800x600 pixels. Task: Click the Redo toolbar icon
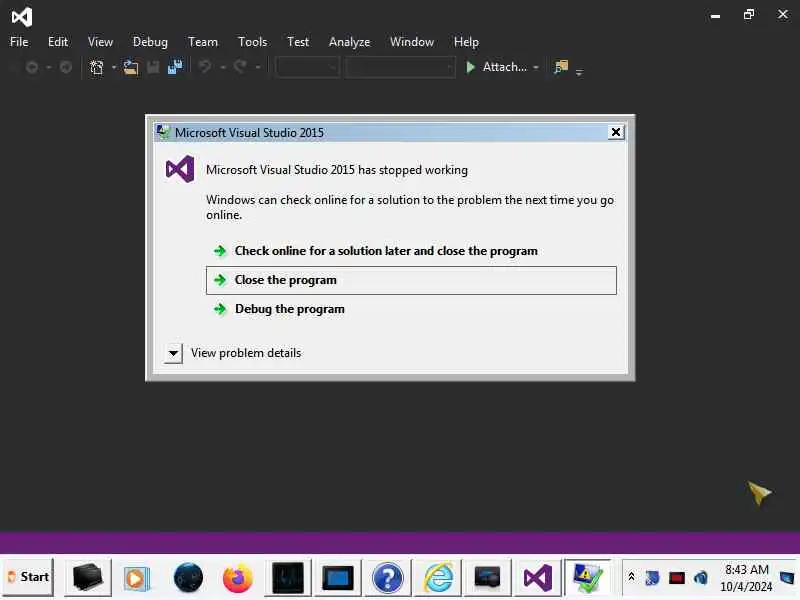240,67
